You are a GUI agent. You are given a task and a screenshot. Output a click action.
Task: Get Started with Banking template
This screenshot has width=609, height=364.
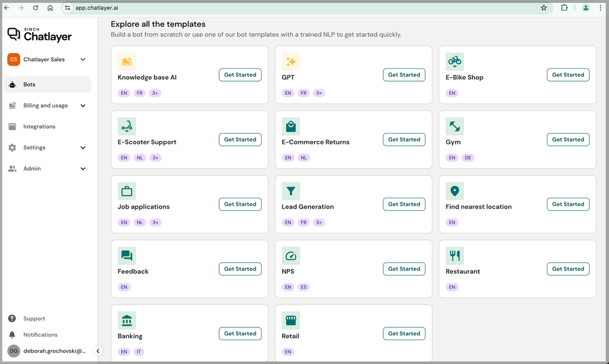[240, 334]
